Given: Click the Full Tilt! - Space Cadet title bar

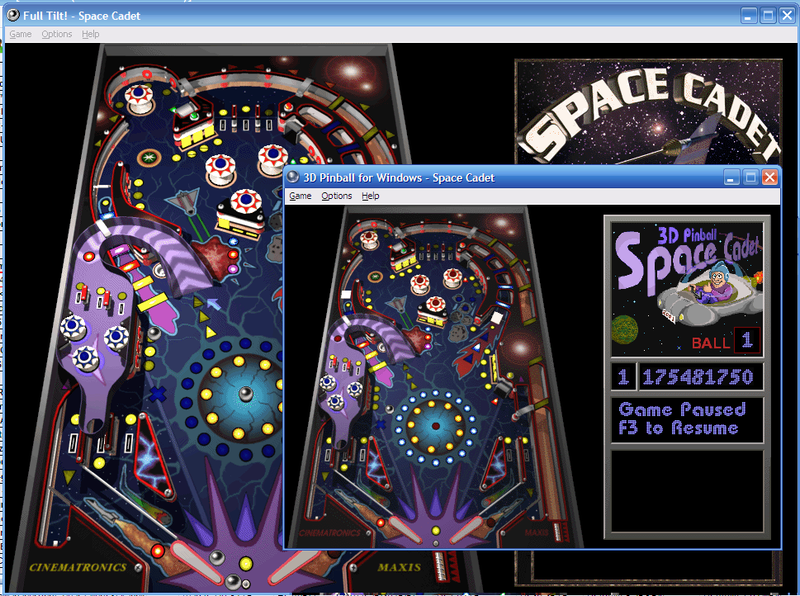Looking at the screenshot, I should pos(399,16).
